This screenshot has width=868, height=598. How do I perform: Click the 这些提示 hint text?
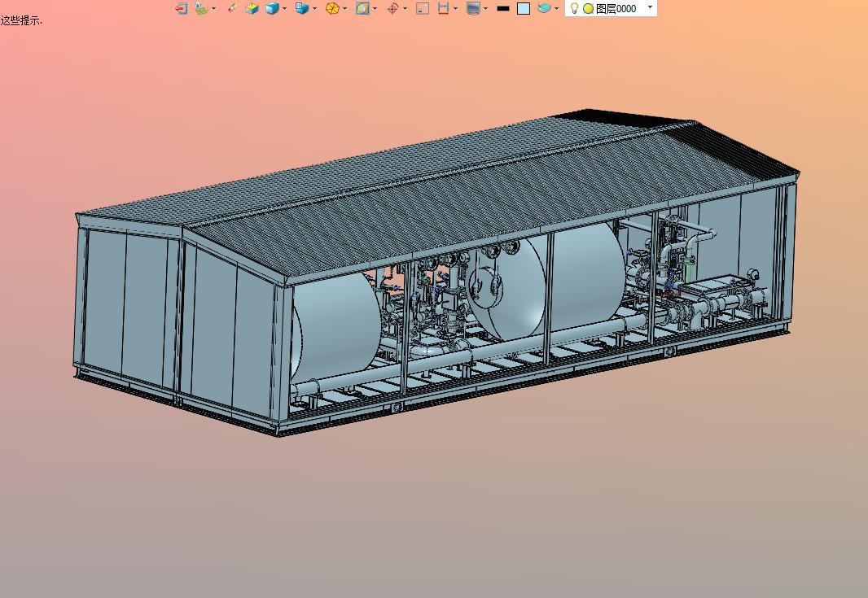pyautogui.click(x=21, y=21)
